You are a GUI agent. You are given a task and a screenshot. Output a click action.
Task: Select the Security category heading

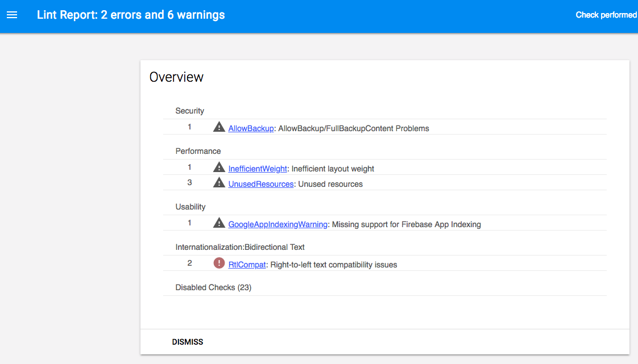tap(189, 111)
